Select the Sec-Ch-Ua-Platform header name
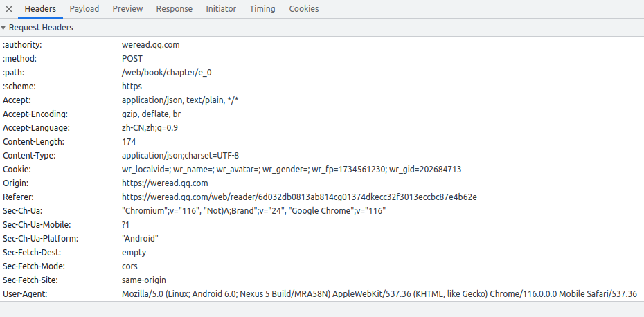 (41, 239)
